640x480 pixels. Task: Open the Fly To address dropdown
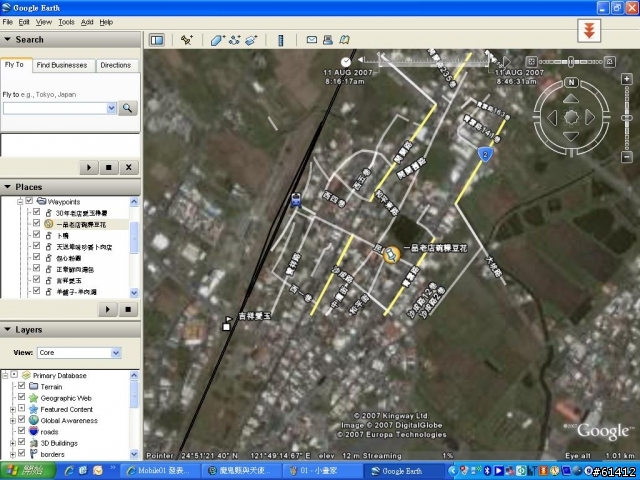(111, 108)
